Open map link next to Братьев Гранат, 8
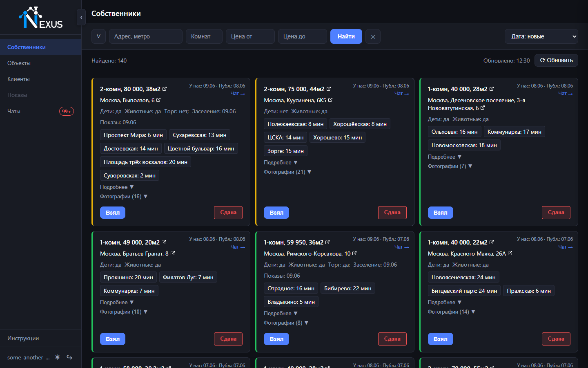The height and width of the screenshot is (368, 588). 173,253
